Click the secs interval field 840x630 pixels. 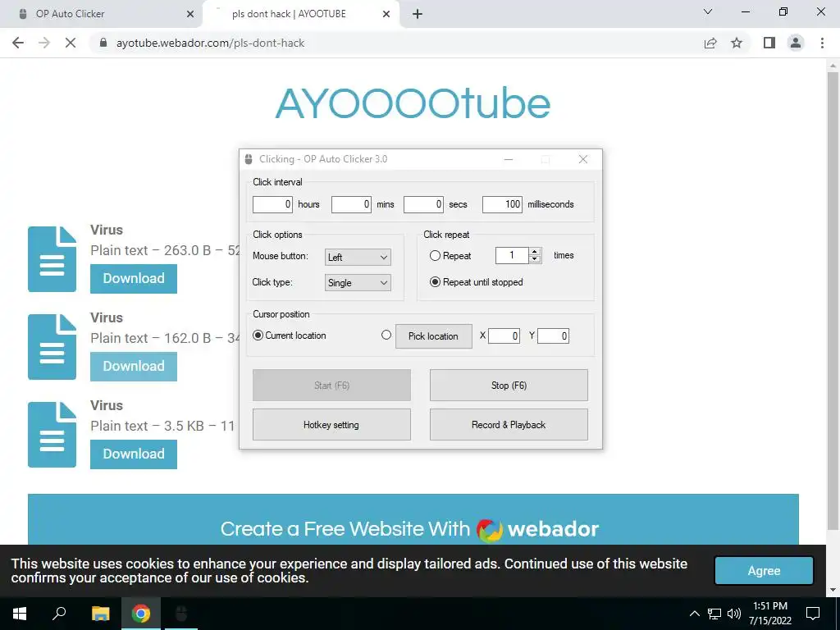(x=423, y=204)
